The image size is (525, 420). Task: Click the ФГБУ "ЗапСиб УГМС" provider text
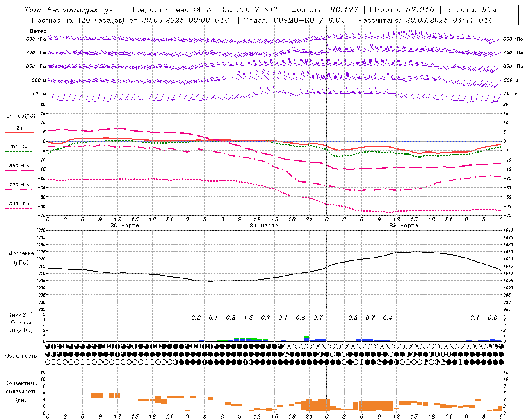pos(236,10)
